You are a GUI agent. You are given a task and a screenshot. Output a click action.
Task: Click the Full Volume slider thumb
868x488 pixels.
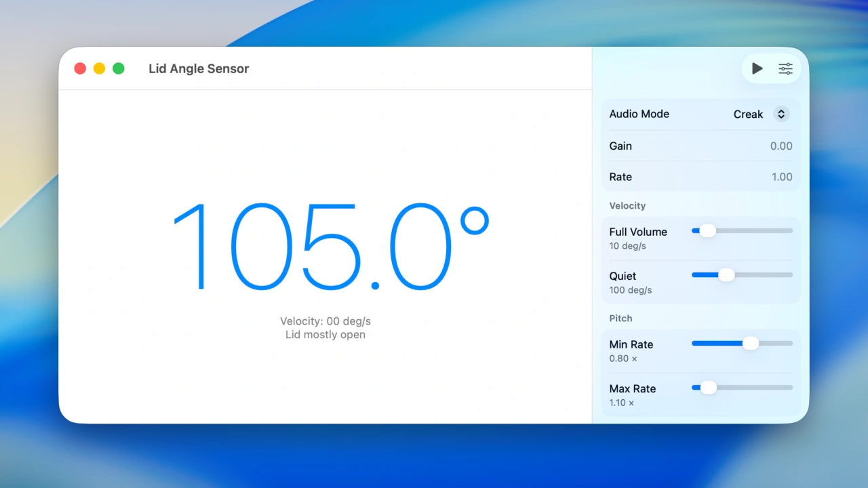[707, 230]
